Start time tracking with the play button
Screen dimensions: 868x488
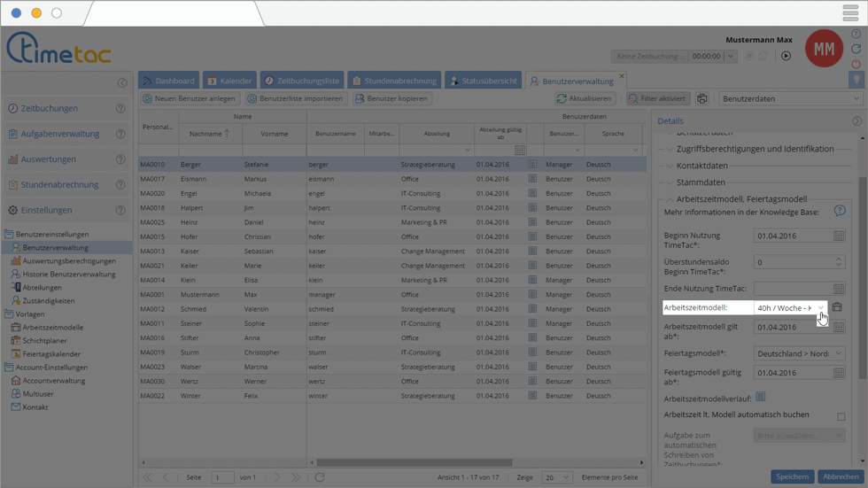tap(786, 56)
